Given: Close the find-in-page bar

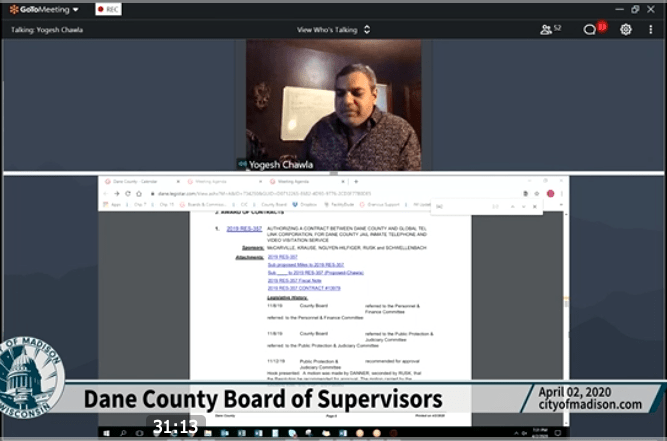Looking at the screenshot, I should click(535, 207).
